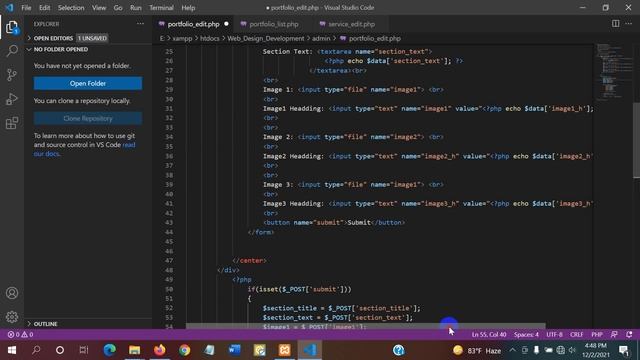
Task: Click xampp breadcrumb segment
Action: click(x=182, y=38)
